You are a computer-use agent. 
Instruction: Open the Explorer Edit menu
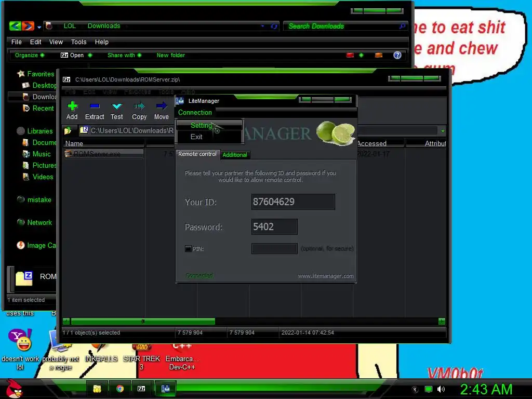coord(35,42)
